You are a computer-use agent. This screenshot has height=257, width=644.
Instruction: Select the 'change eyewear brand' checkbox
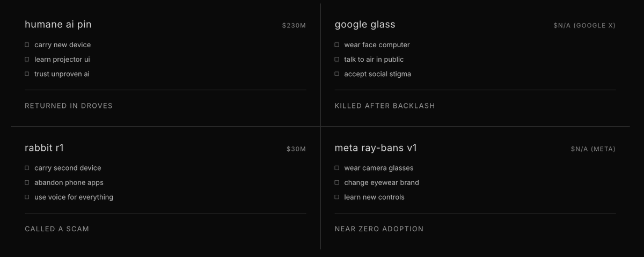[337, 183]
